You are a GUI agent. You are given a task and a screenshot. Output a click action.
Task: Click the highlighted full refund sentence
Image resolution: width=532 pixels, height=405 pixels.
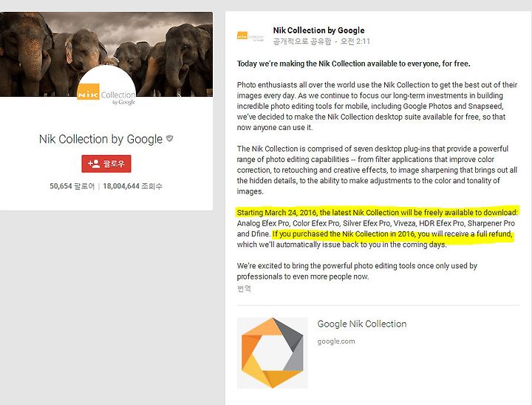click(x=392, y=234)
